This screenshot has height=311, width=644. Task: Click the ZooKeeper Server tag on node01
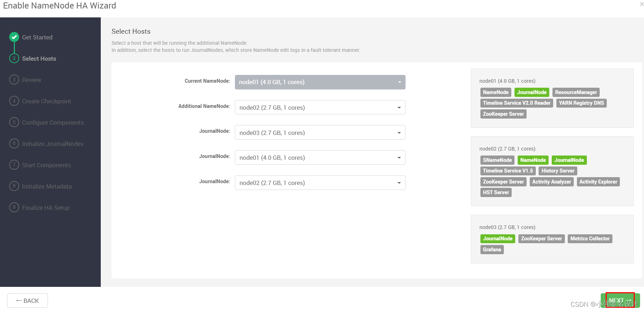pyautogui.click(x=503, y=114)
